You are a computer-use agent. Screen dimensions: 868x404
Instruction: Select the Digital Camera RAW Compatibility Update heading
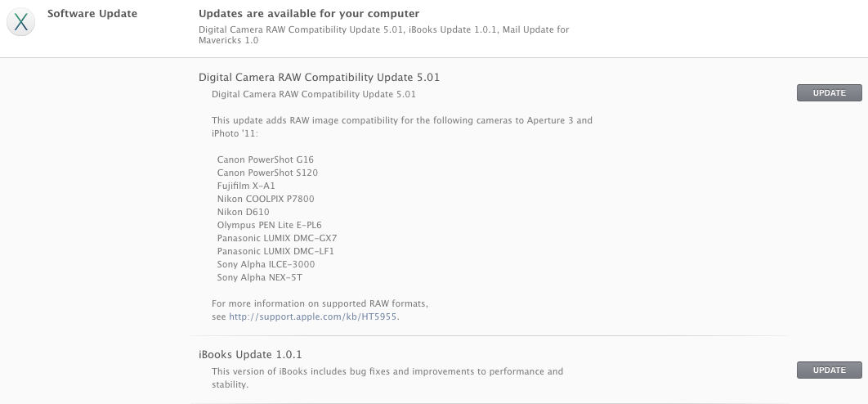tap(319, 78)
